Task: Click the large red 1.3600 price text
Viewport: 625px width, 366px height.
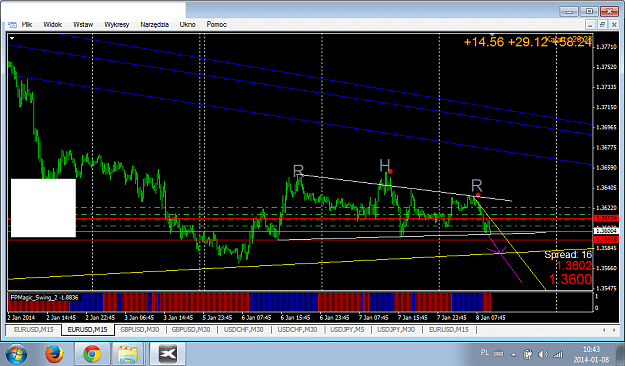Action: pyautogui.click(x=570, y=279)
